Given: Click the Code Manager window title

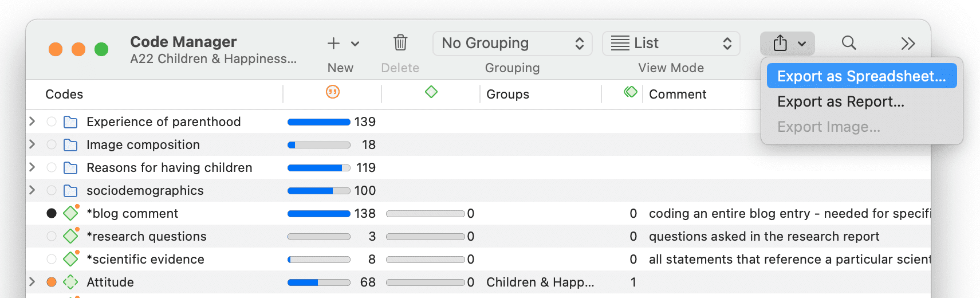Looking at the screenshot, I should click(x=183, y=42).
